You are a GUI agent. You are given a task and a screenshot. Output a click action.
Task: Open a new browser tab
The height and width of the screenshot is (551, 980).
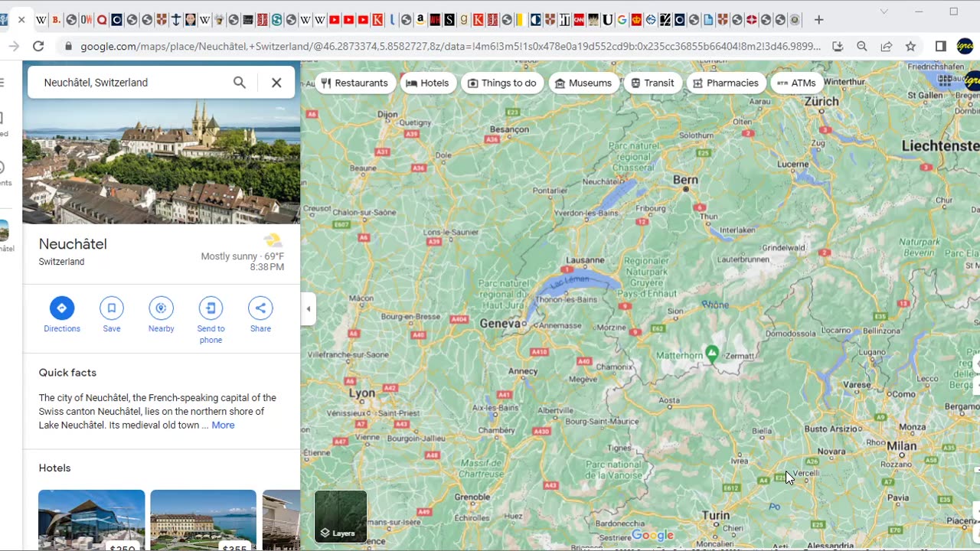[818, 20]
